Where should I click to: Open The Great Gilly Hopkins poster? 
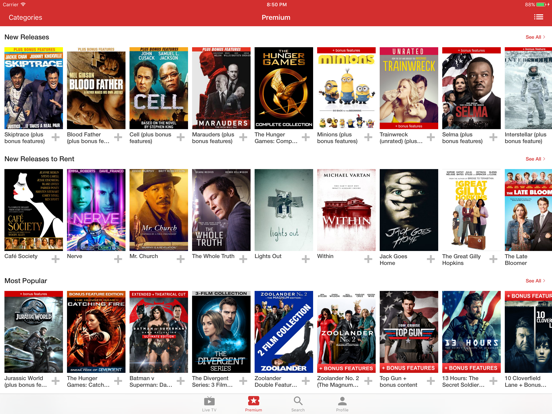tap(471, 210)
